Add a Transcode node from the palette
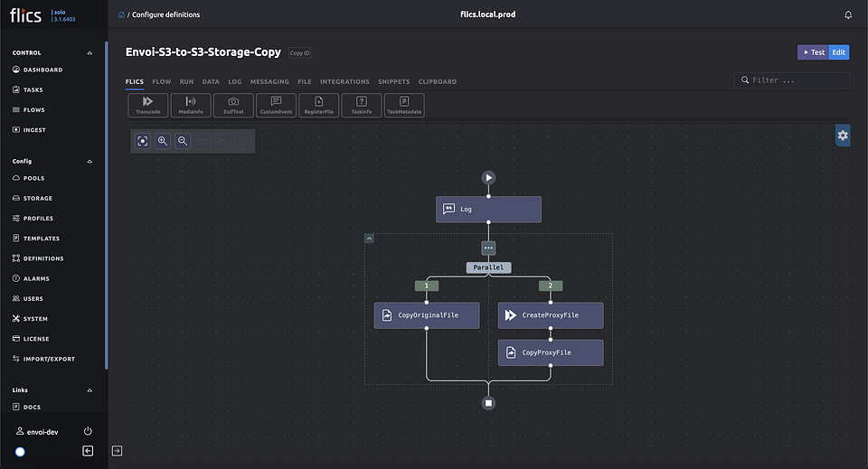 (x=148, y=105)
